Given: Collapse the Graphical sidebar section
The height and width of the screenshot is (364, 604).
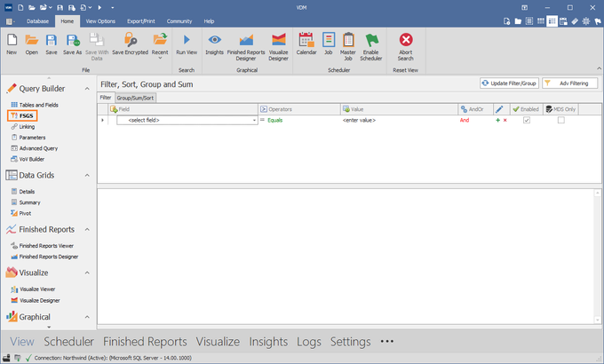Looking at the screenshot, I should [87, 317].
